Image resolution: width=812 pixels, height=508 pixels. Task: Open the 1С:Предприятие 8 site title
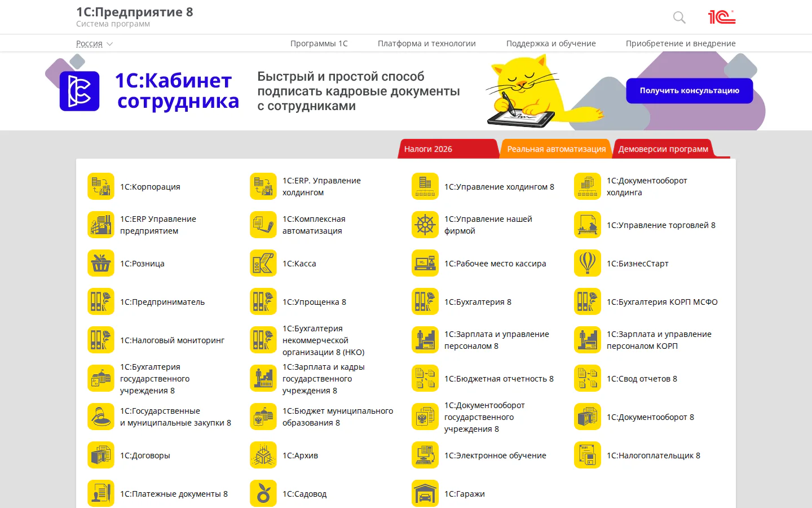(135, 12)
